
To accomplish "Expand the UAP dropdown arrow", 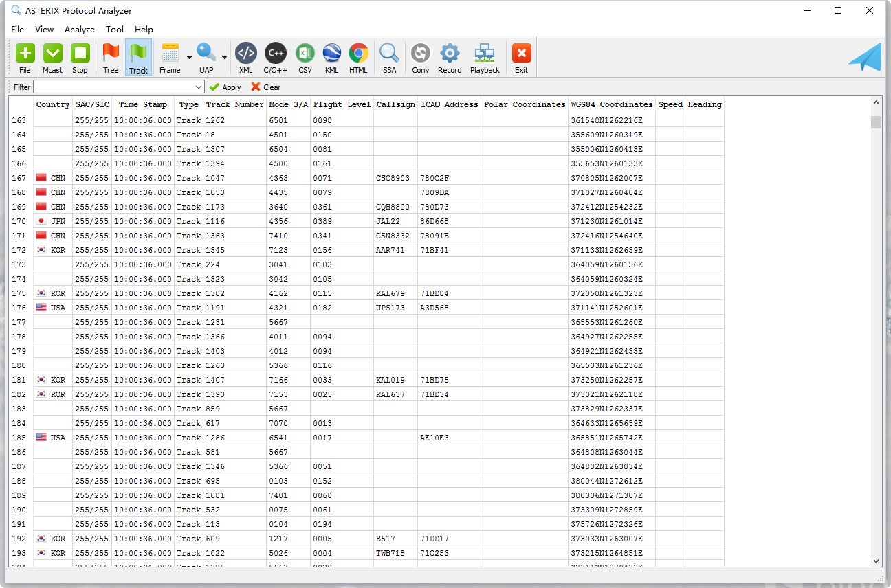I will coord(224,58).
